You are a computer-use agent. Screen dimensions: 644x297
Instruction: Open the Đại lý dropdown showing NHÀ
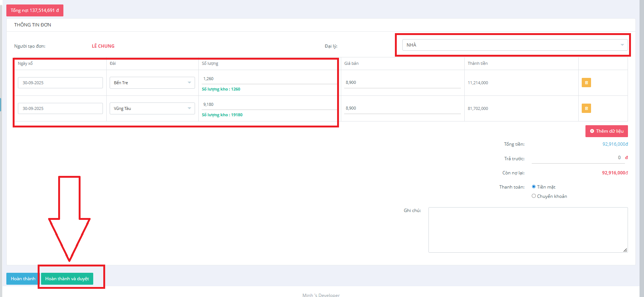(x=515, y=45)
